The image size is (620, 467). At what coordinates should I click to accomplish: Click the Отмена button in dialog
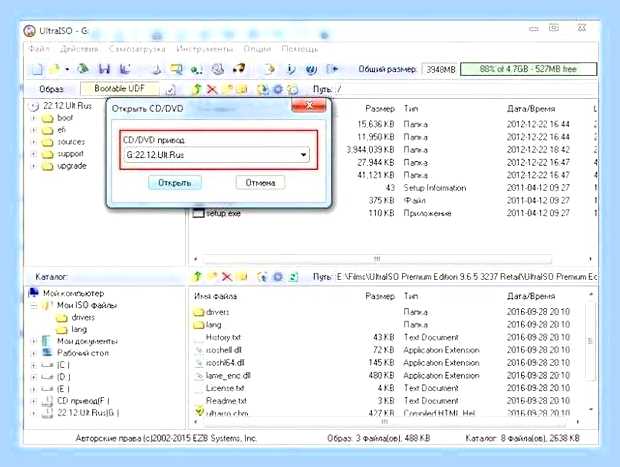tap(260, 183)
